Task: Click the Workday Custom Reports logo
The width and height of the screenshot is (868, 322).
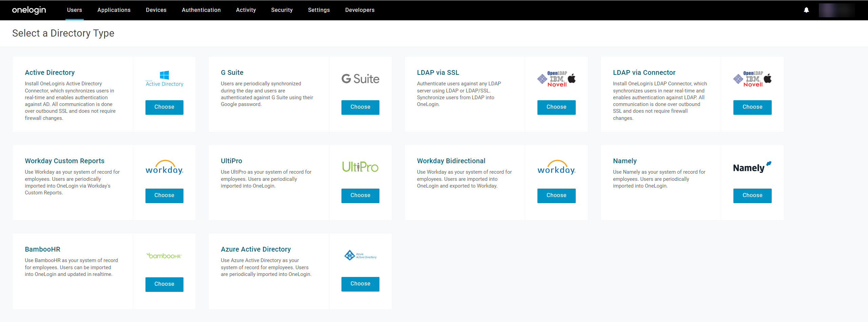Action: pyautogui.click(x=164, y=167)
